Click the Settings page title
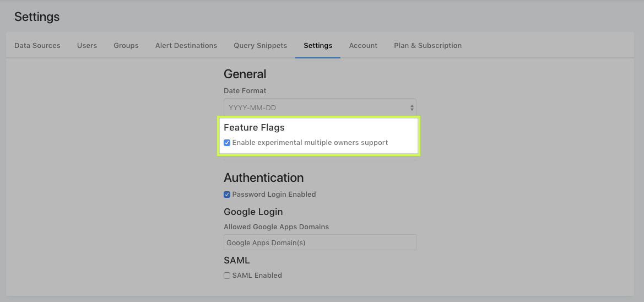Viewport: 644px width, 302px height. pos(37,17)
